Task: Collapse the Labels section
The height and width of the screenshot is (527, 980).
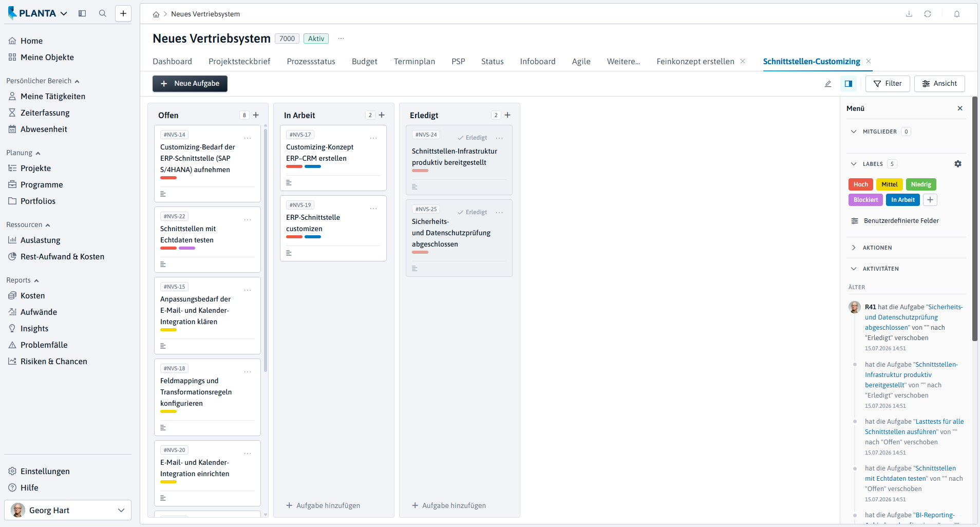Action: 854,164
